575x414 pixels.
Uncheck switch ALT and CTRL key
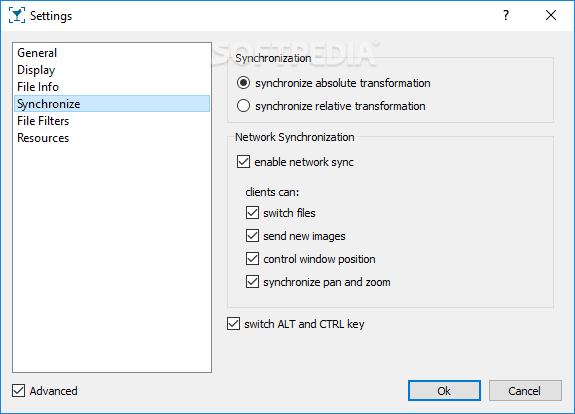coord(234,324)
